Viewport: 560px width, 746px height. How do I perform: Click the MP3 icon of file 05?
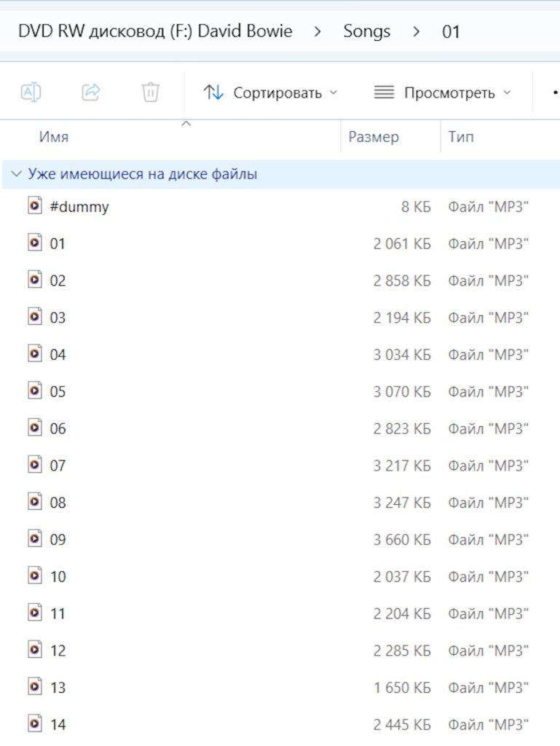(x=35, y=391)
